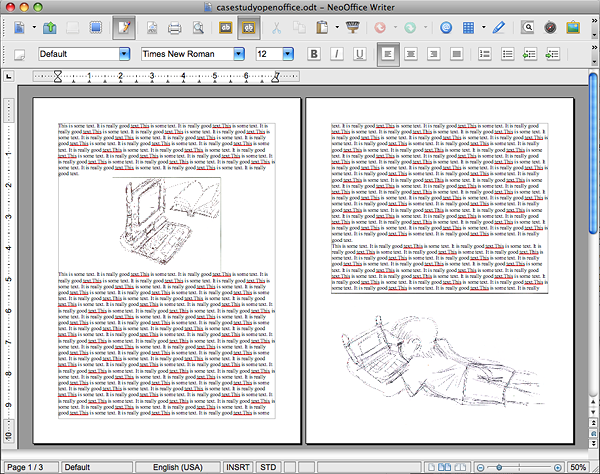Open a file with the Open icon
Image resolution: width=600 pixels, height=474 pixels.
[48, 28]
